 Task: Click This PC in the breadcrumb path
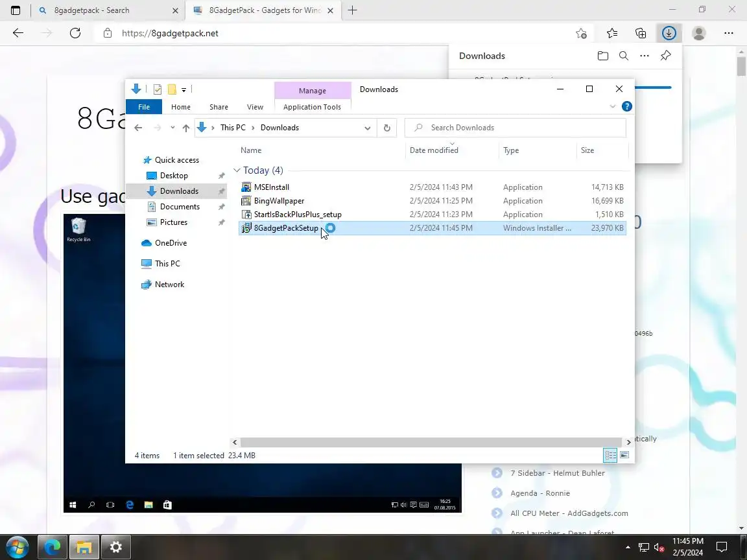pos(233,128)
